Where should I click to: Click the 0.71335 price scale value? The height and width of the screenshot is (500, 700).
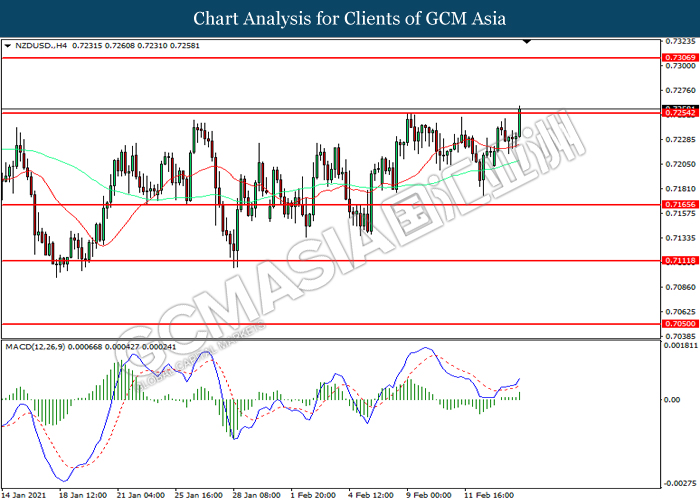click(x=680, y=238)
